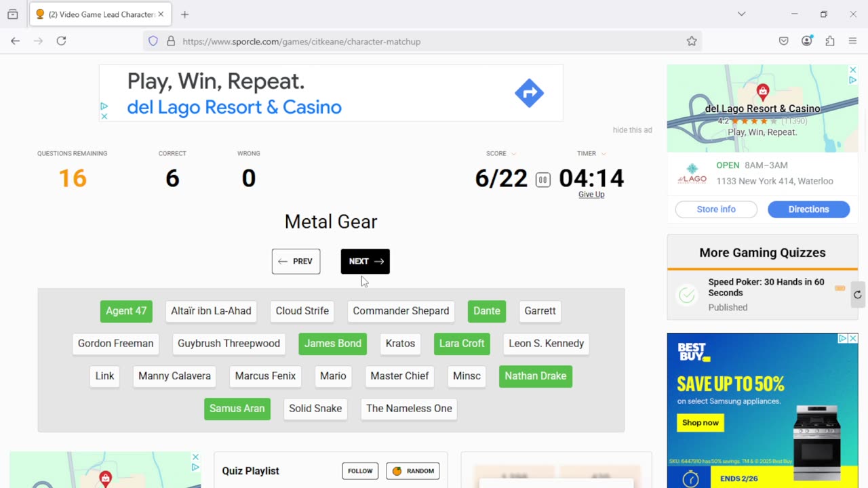The image size is (868, 488).
Task: Click the site security padlock icon
Action: click(x=171, y=41)
